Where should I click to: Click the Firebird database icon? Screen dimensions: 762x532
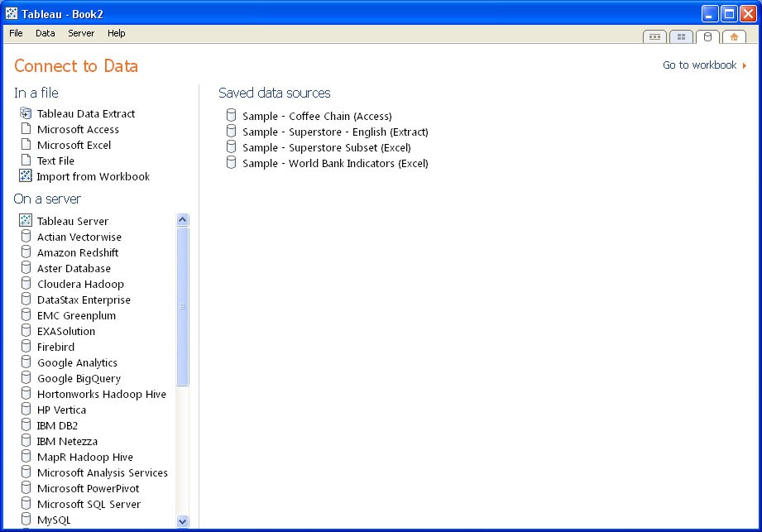click(x=26, y=346)
